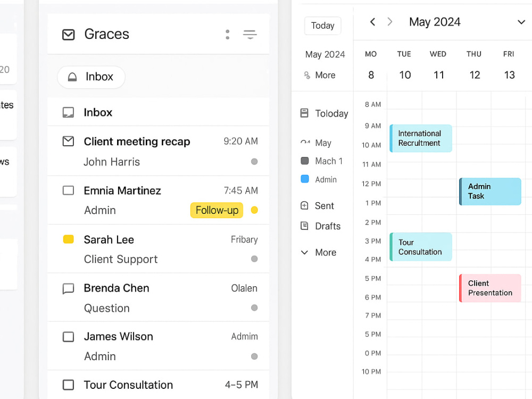Select Monday 8 column header
Image resolution: width=532 pixels, height=399 pixels.
pos(371,65)
